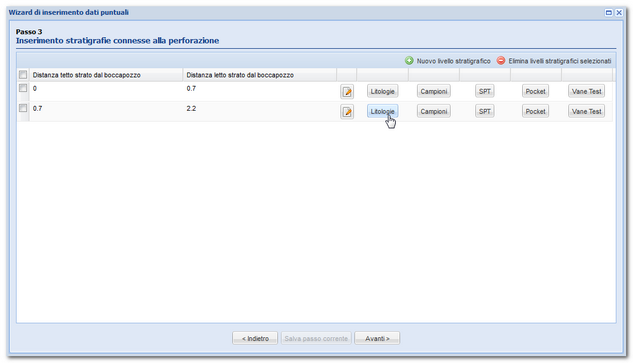
Task: Click the Elimina livelli stratigrafici selezionati label
Action: tap(560, 61)
